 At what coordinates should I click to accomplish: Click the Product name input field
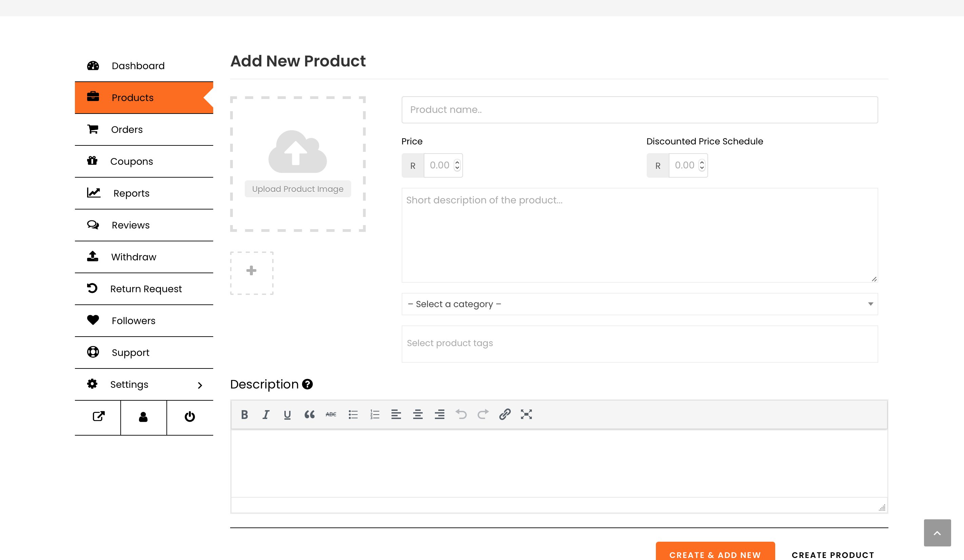(639, 110)
